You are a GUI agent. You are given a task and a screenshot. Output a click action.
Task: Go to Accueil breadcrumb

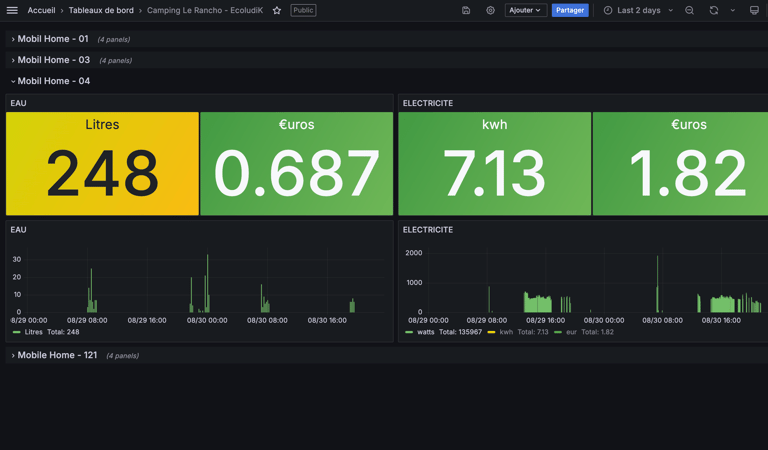pos(41,10)
